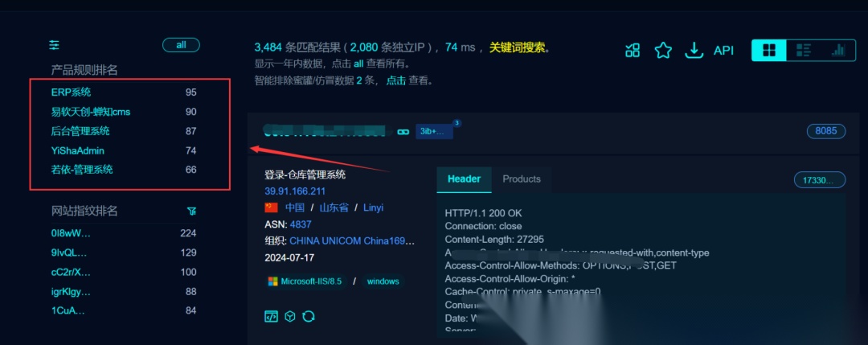Click the date 2024-07-17
The width and height of the screenshot is (868, 345).
289,258
